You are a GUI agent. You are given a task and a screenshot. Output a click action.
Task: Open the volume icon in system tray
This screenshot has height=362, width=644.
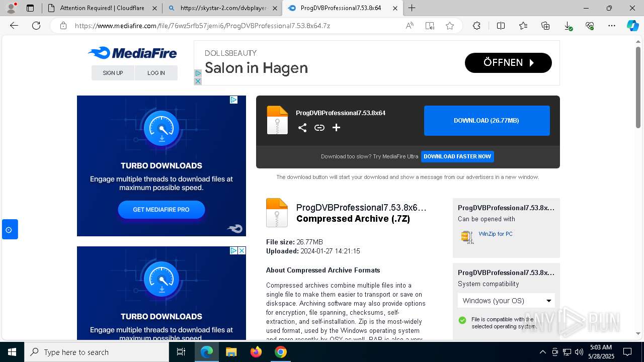pyautogui.click(x=579, y=352)
